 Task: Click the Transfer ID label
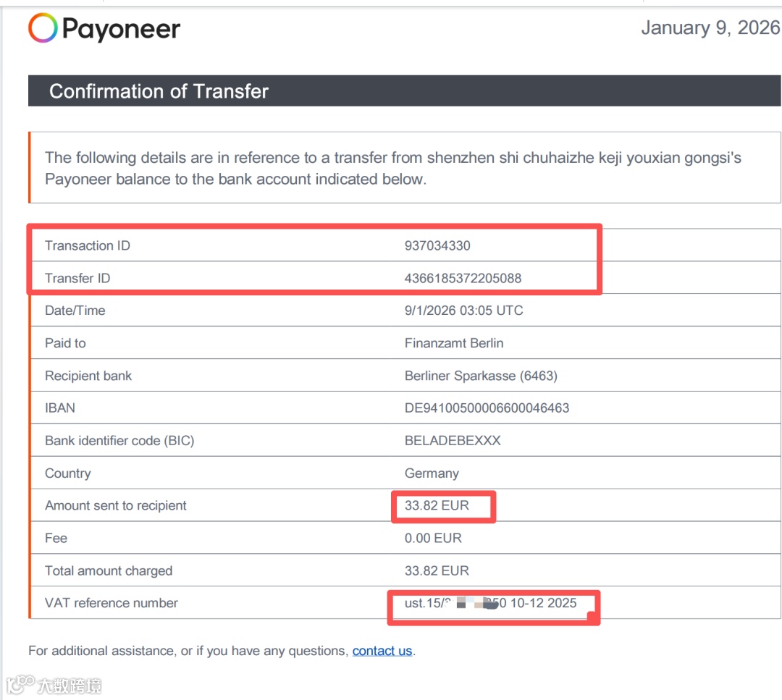click(77, 278)
